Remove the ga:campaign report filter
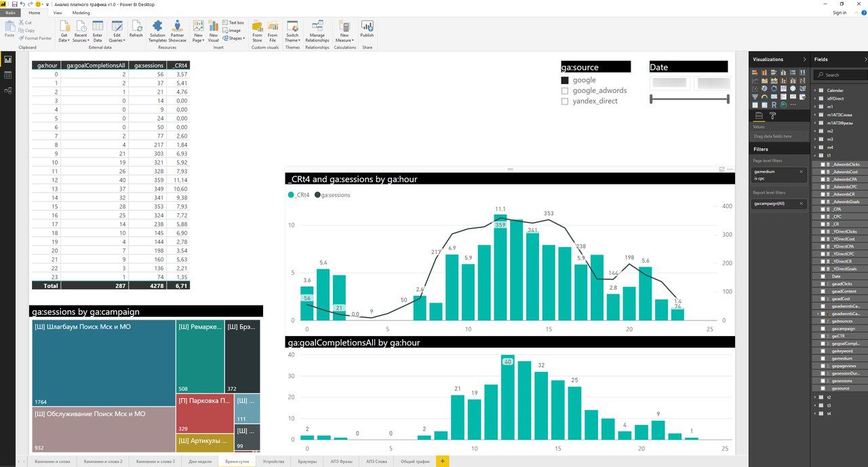Image resolution: width=868 pixels, height=467 pixels. click(x=801, y=203)
